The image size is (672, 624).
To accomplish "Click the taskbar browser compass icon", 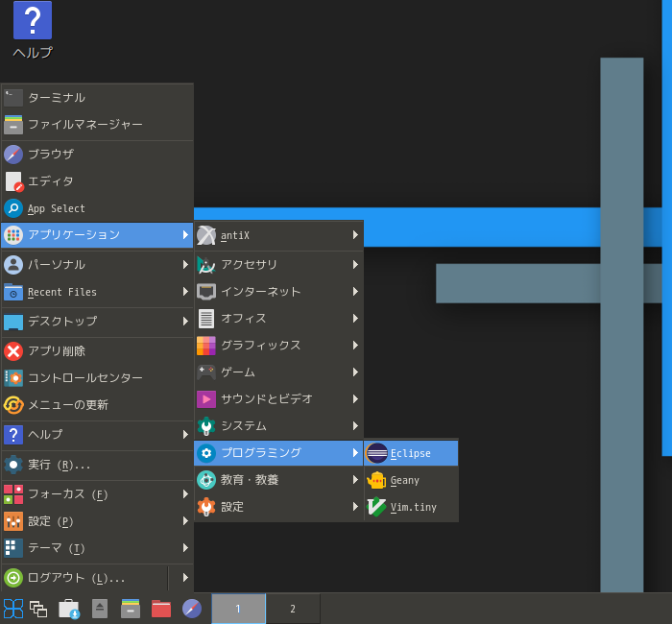I will [x=192, y=609].
